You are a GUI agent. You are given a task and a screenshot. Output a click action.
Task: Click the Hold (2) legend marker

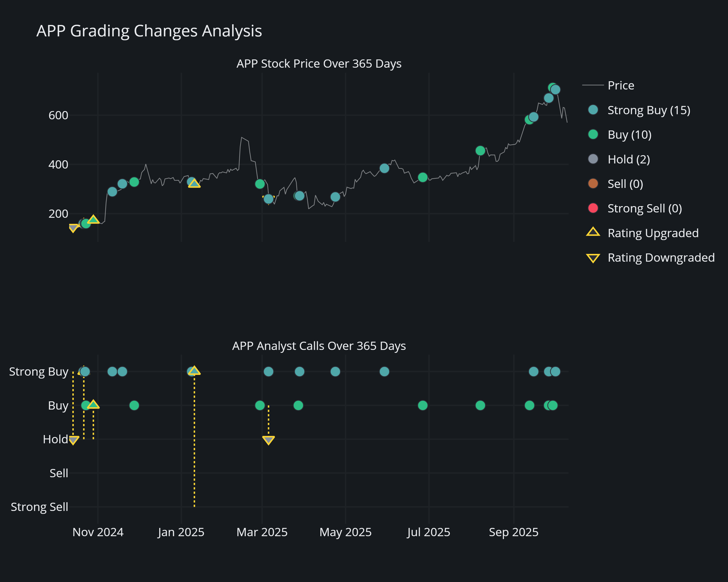(x=593, y=159)
